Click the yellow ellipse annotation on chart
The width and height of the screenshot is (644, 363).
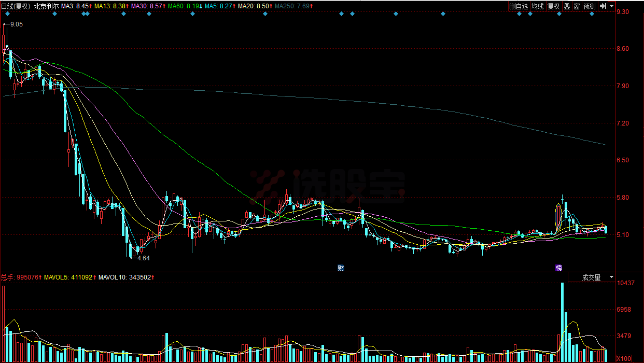click(558, 218)
